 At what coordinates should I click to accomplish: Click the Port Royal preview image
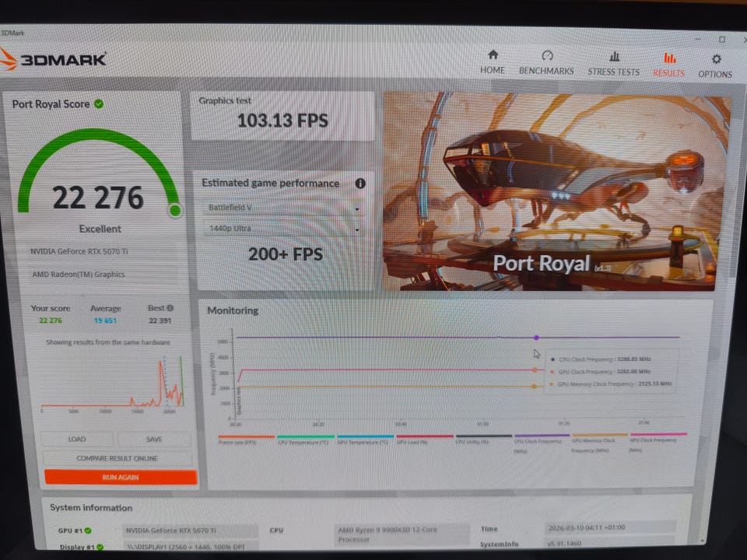click(555, 191)
